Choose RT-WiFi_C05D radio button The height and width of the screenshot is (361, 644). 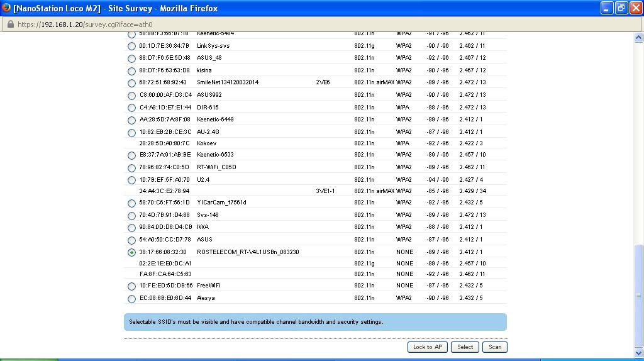coord(131,168)
